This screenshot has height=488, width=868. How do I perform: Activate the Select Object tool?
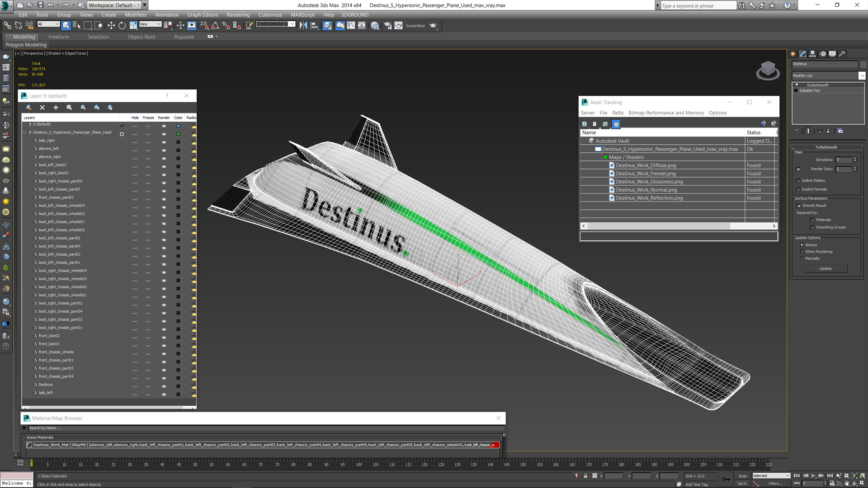pos(66,25)
